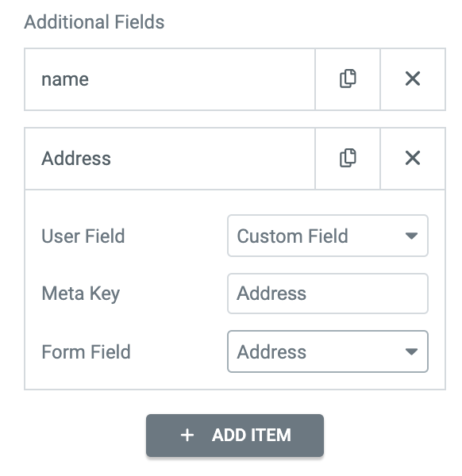The width and height of the screenshot is (462, 476).
Task: Click the Form Field label
Action: (x=86, y=351)
